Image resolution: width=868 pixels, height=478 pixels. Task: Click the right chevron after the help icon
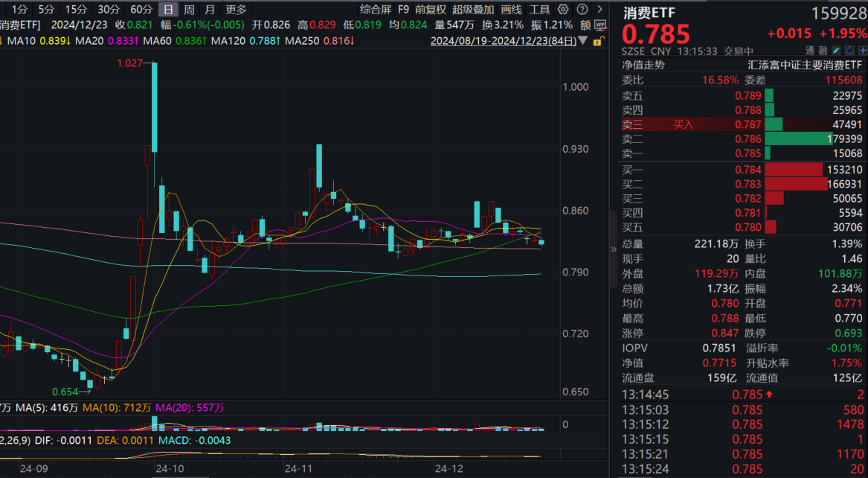(x=599, y=9)
